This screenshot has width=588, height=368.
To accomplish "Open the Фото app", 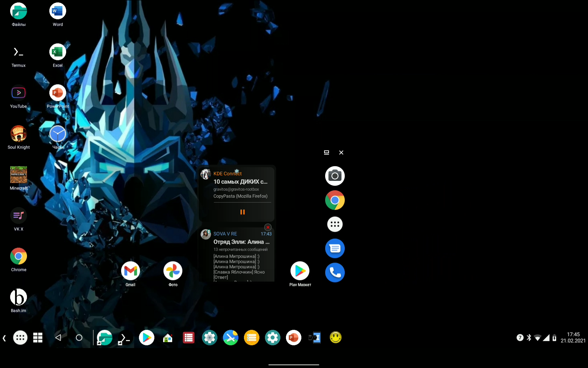I will (173, 270).
